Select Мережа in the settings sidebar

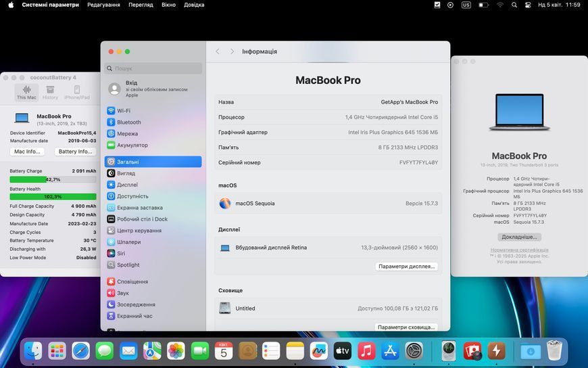(153, 134)
